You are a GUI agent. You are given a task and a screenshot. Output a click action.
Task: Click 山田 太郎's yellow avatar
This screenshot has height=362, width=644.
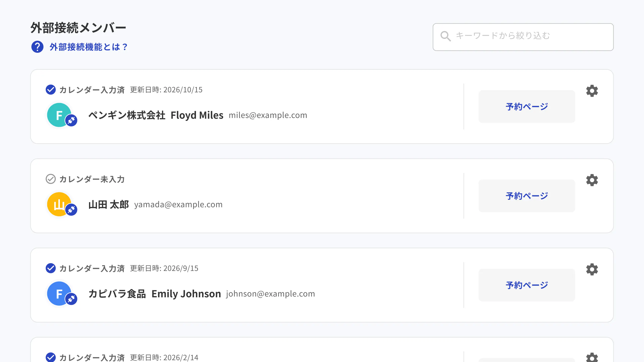(58, 204)
